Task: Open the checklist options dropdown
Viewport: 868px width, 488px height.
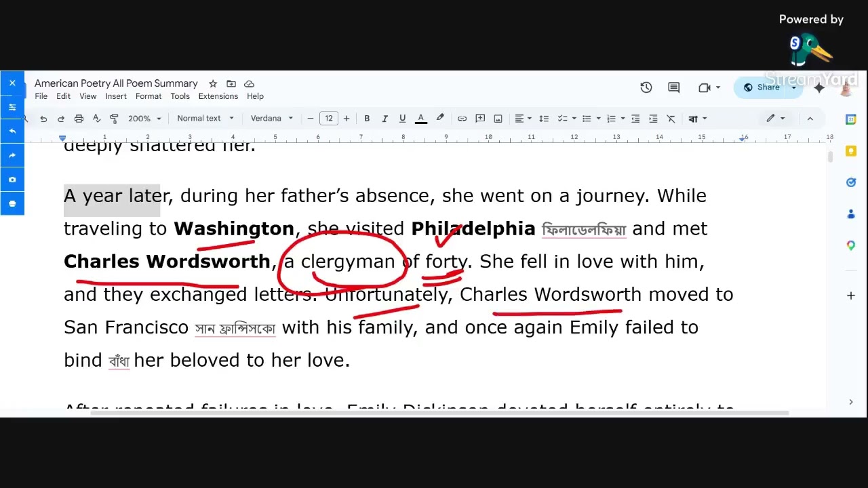Action: coord(566,119)
